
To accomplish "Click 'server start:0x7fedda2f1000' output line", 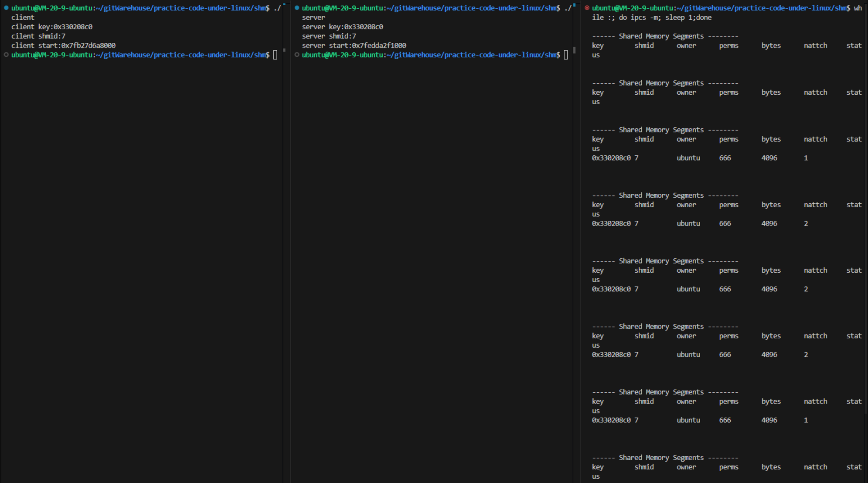I will click(354, 45).
